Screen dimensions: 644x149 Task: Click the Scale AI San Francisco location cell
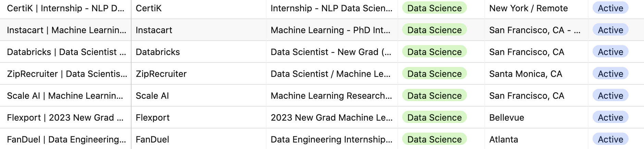pos(536,96)
